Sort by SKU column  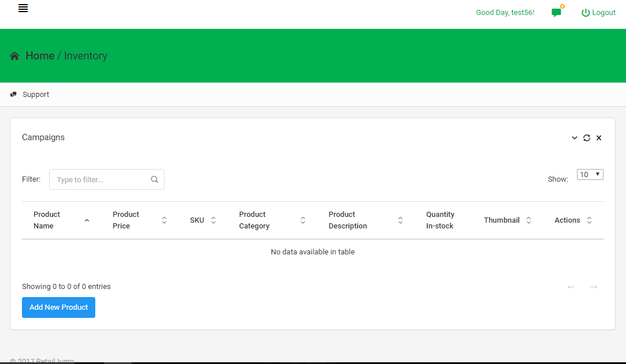tap(203, 220)
